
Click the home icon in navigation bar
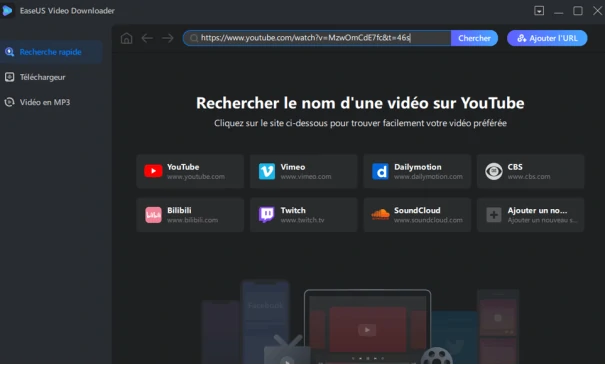point(127,38)
